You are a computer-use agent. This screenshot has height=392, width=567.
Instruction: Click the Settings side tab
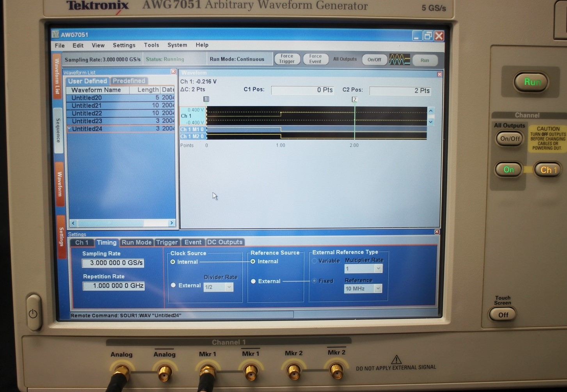61,236
